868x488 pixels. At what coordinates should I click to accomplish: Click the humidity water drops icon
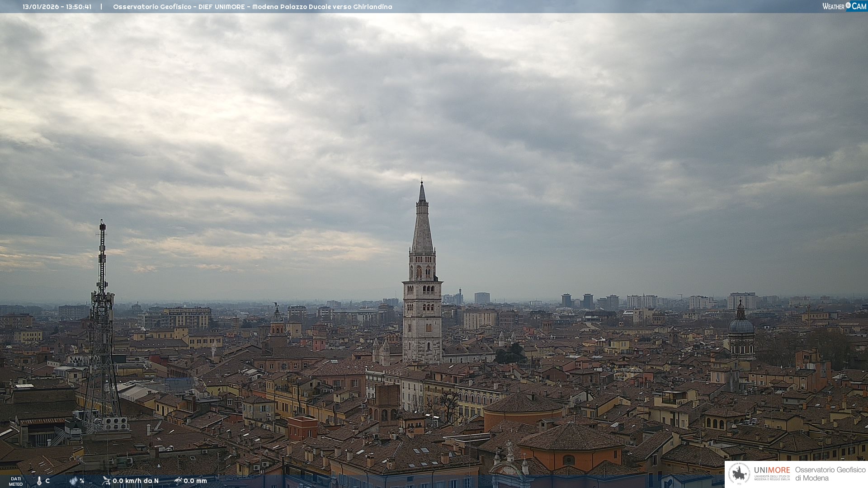tap(73, 481)
